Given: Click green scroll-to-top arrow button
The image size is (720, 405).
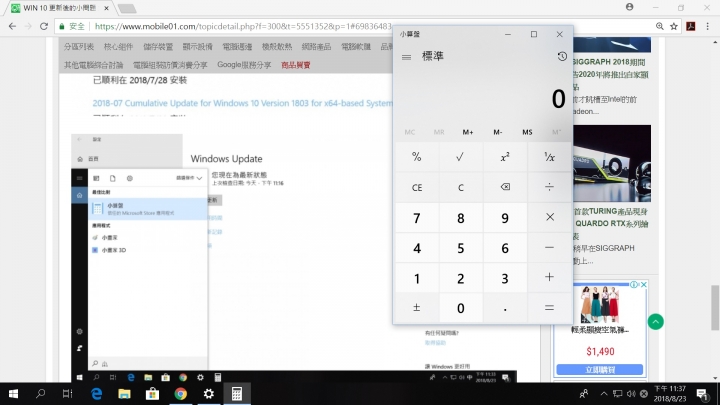Looking at the screenshot, I should click(x=656, y=322).
